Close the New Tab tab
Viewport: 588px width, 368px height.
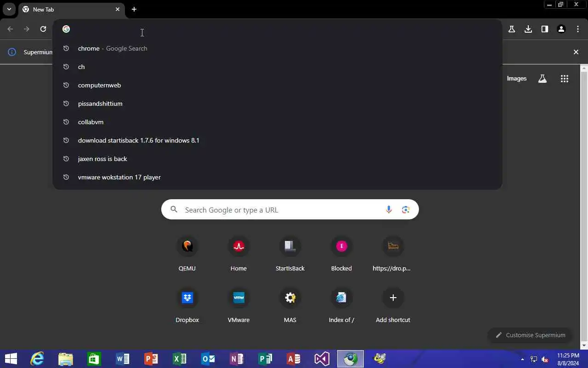(118, 9)
